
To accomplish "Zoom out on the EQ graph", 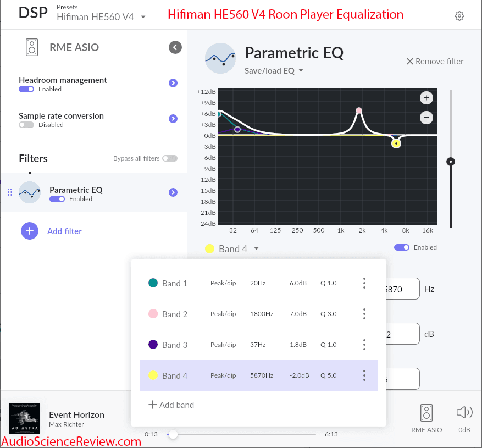I will (x=426, y=118).
